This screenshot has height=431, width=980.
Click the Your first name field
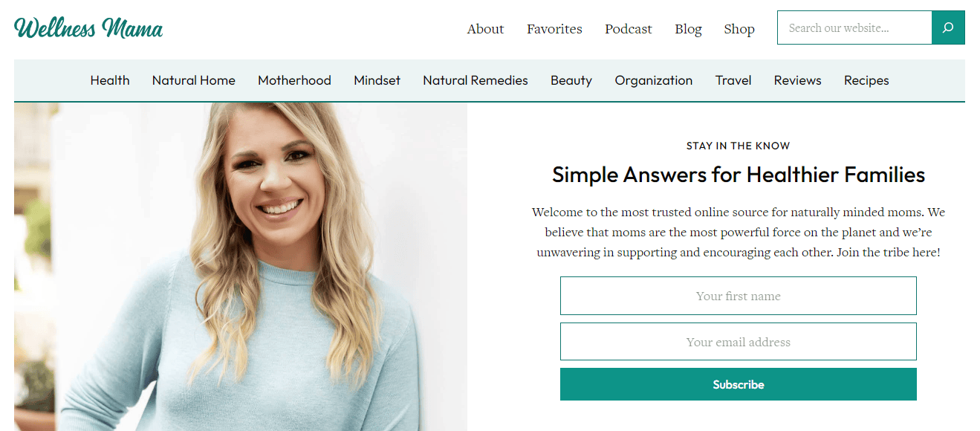(739, 296)
